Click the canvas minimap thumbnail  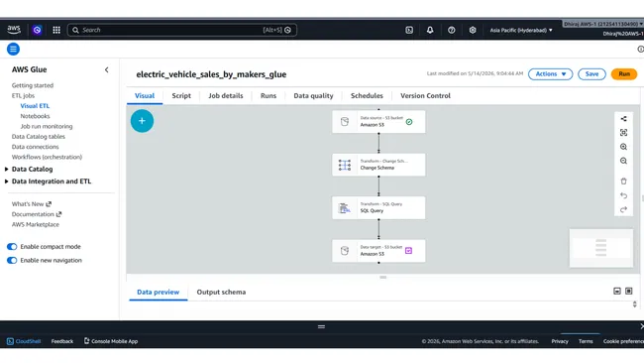pos(600,248)
